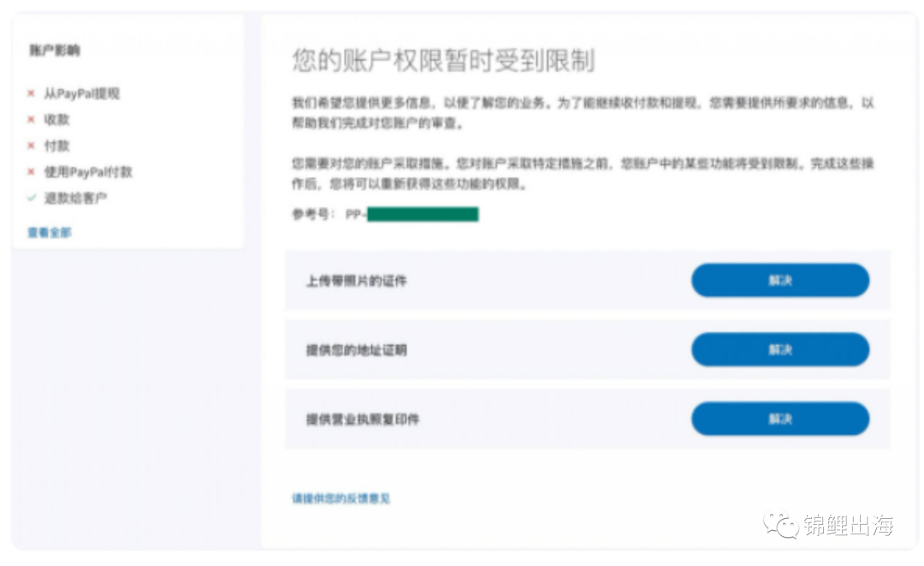Image resolution: width=924 pixels, height=566 pixels.
Task: Open the 请提供您的反馈意见 feedback link
Action: pyautogui.click(x=341, y=497)
